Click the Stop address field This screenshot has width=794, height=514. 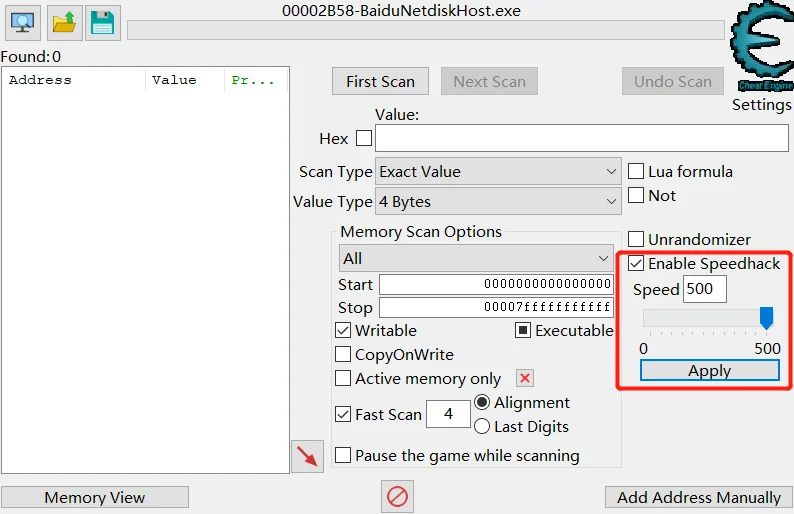point(496,307)
